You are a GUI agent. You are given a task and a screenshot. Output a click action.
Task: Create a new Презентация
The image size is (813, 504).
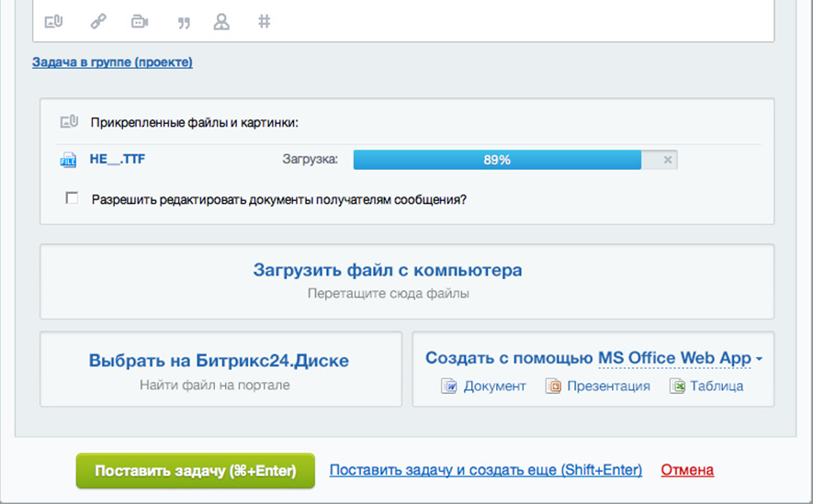(x=609, y=386)
